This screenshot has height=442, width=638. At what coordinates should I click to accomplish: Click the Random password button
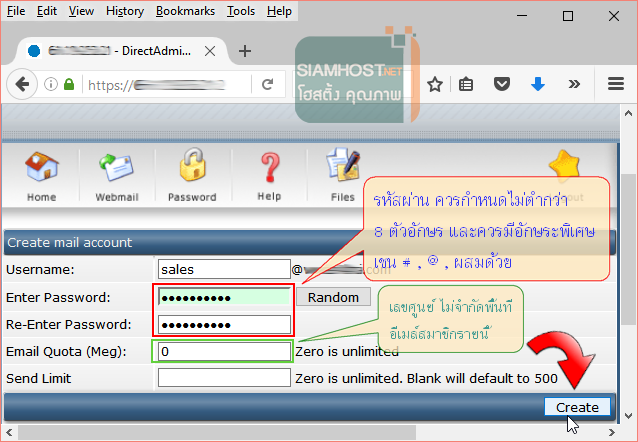333,297
